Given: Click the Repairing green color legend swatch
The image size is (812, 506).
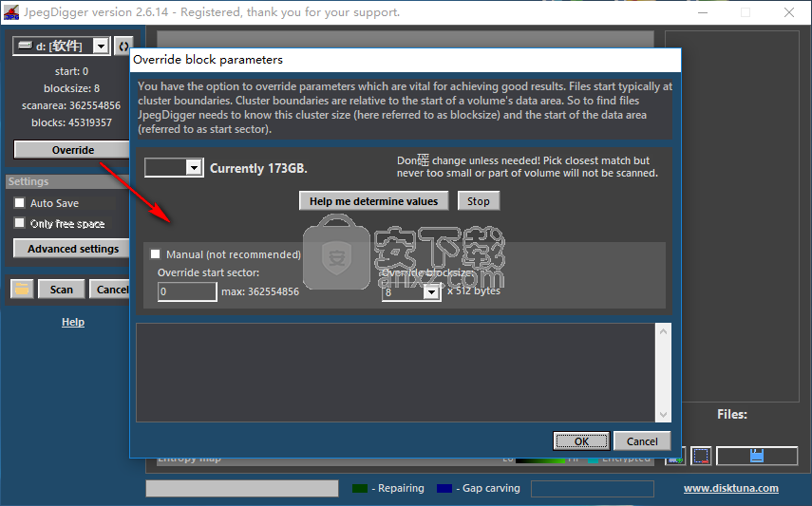Looking at the screenshot, I should point(359,488).
